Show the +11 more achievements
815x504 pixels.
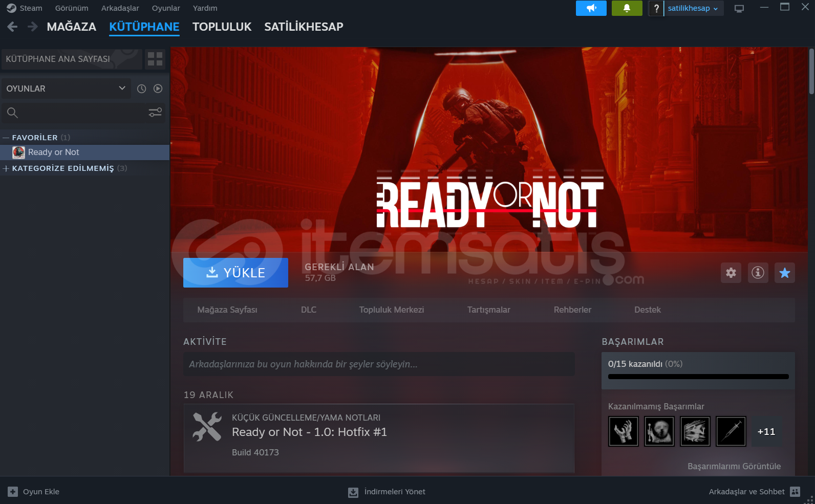766,431
